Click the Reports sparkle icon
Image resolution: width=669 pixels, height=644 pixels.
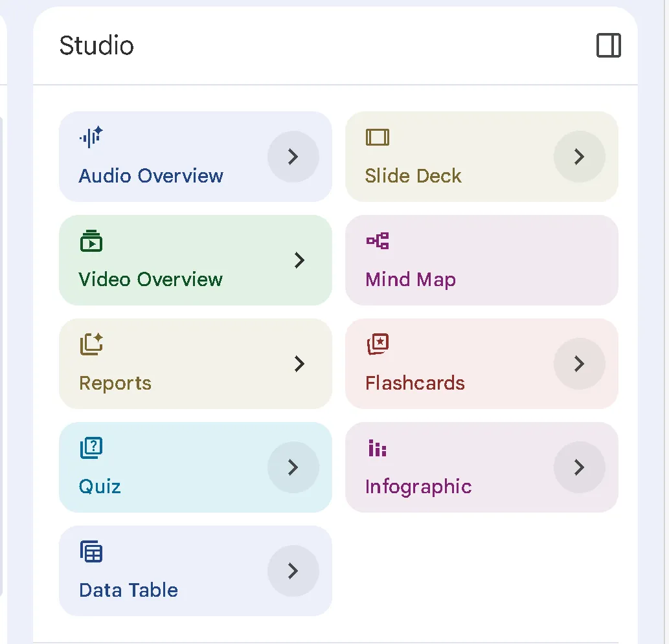click(91, 344)
